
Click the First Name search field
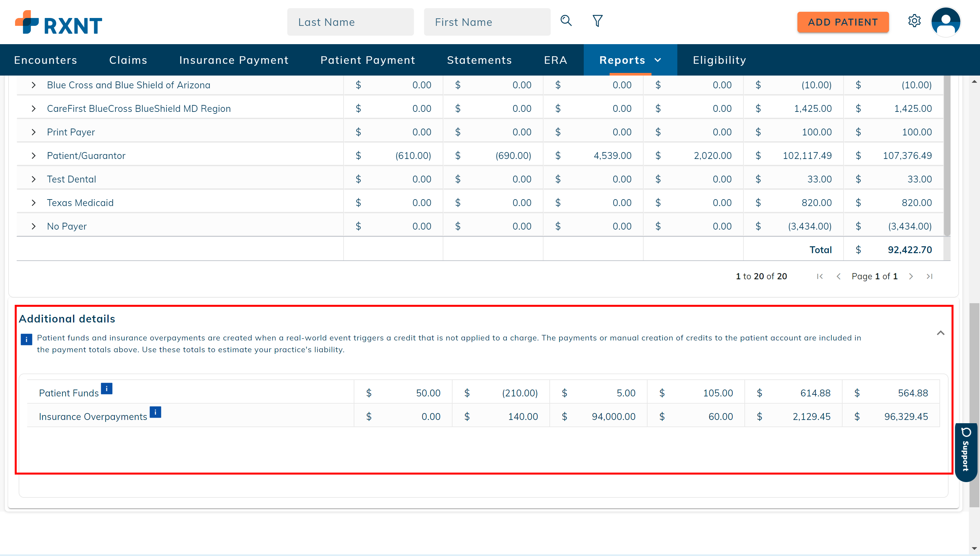pos(487,22)
